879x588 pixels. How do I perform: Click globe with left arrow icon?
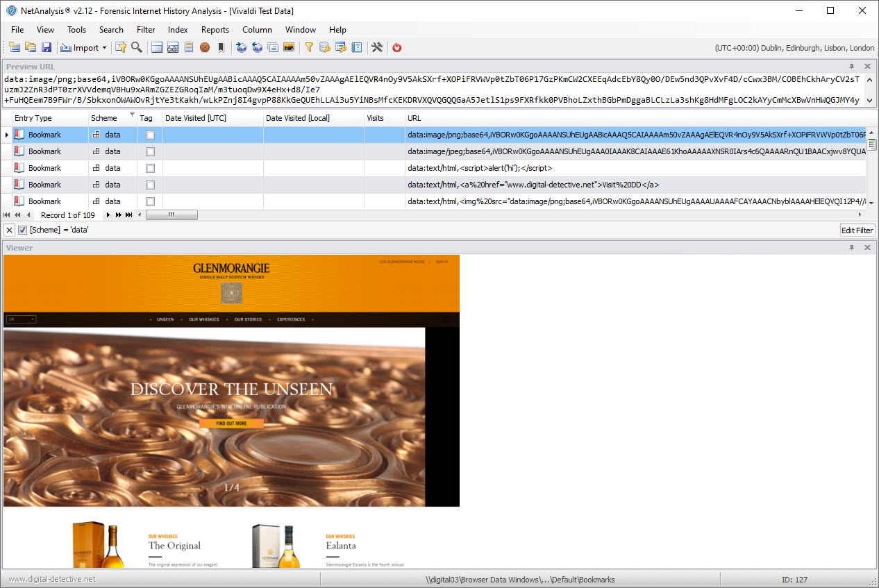[257, 47]
